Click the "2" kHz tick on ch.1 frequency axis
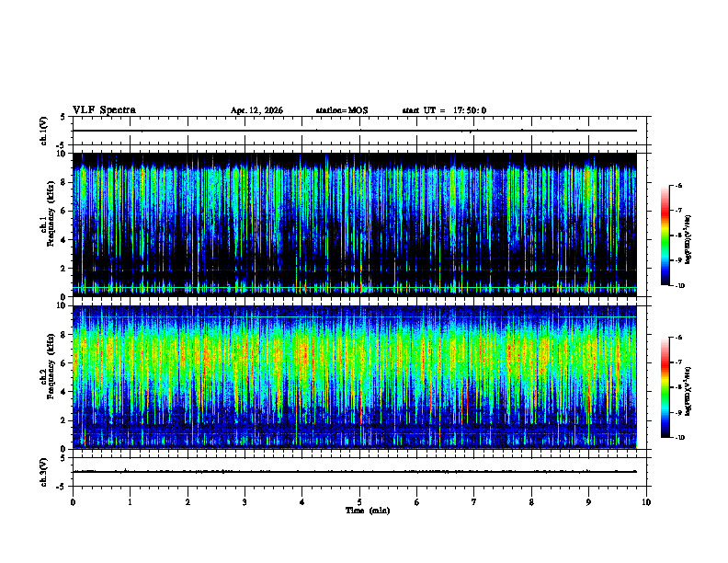 pyautogui.click(x=64, y=268)
